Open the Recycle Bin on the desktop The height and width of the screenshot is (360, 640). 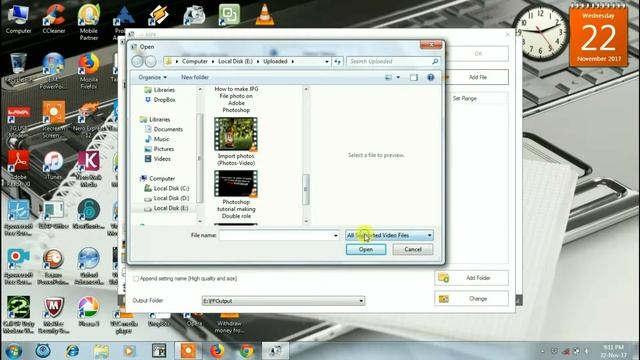18,68
